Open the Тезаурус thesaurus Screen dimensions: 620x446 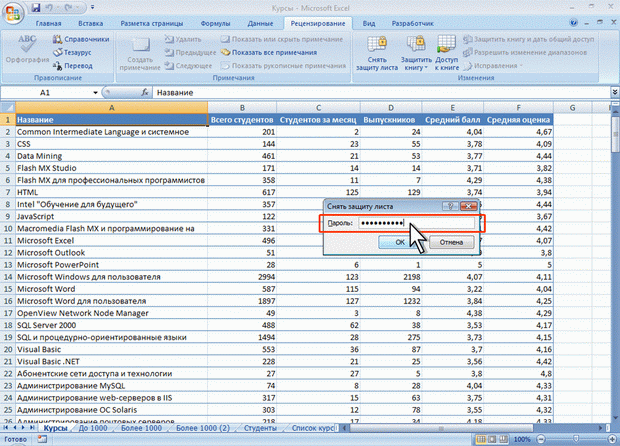73,52
